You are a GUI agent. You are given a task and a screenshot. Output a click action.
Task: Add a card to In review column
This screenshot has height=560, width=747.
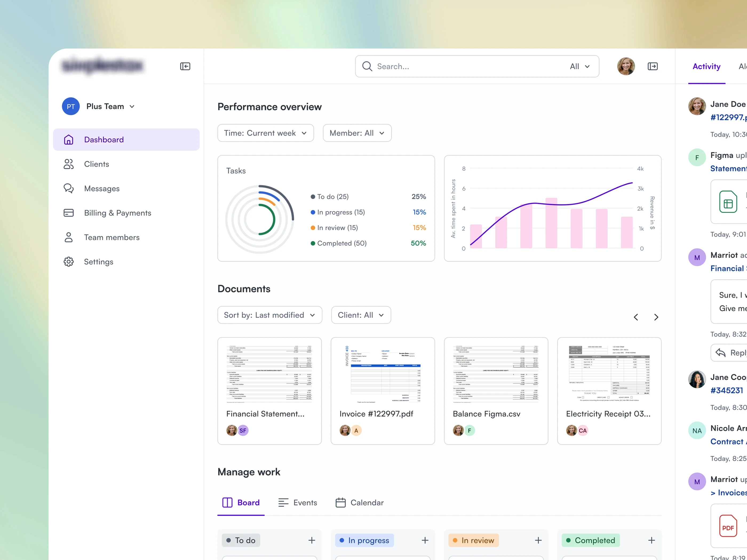(x=538, y=541)
